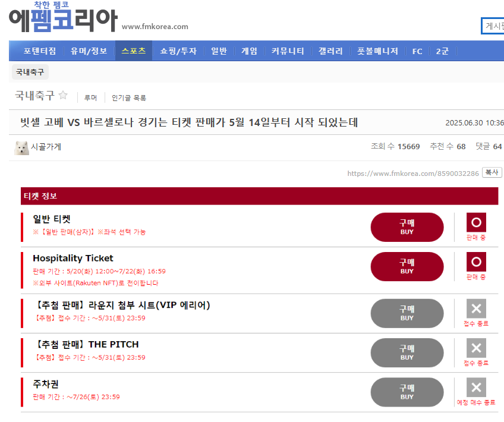Image resolution: width=504 pixels, height=422 pixels.
Task: Open the 풋볼매니저 menu
Action: 377,51
